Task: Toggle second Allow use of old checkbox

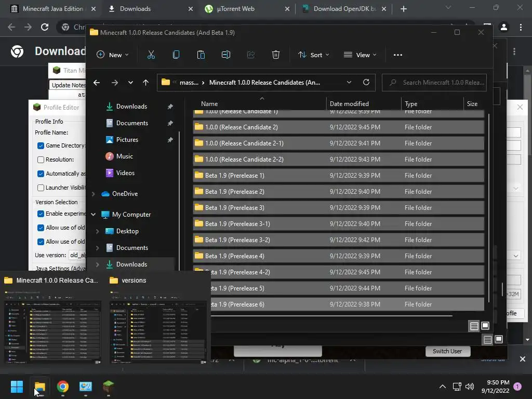Action: (41, 242)
